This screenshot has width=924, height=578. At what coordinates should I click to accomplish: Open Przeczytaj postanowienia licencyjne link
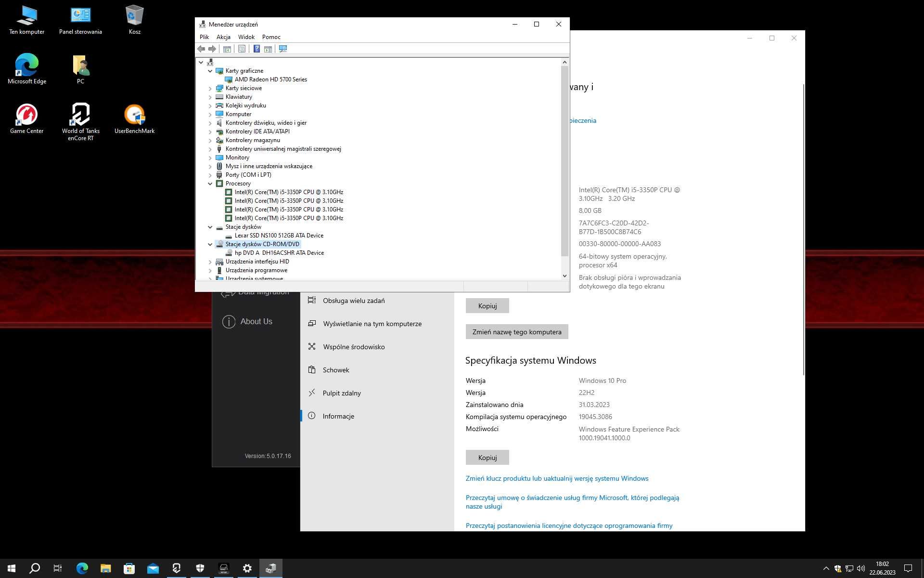coord(569,525)
